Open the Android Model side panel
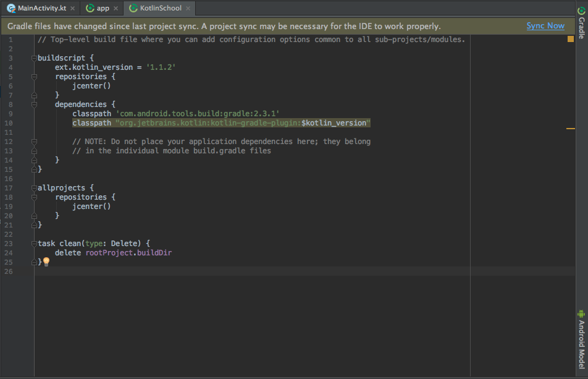The width and height of the screenshot is (588, 379). 582,339
